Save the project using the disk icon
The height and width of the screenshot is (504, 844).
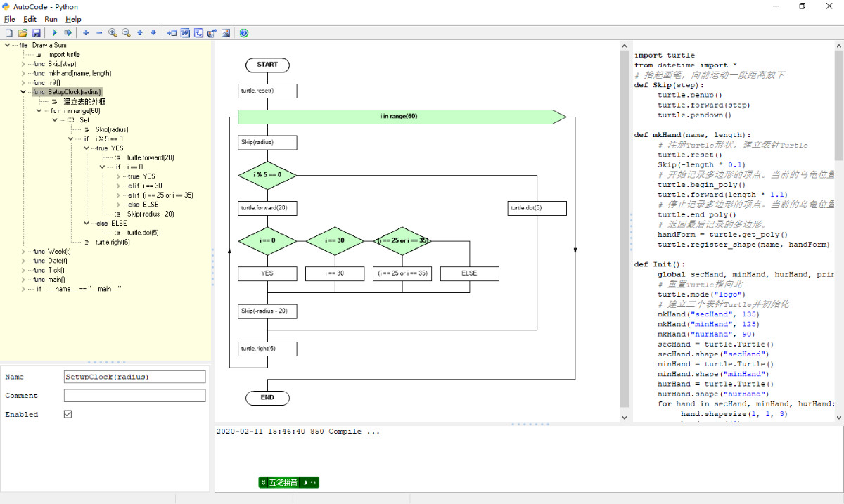pos(37,33)
